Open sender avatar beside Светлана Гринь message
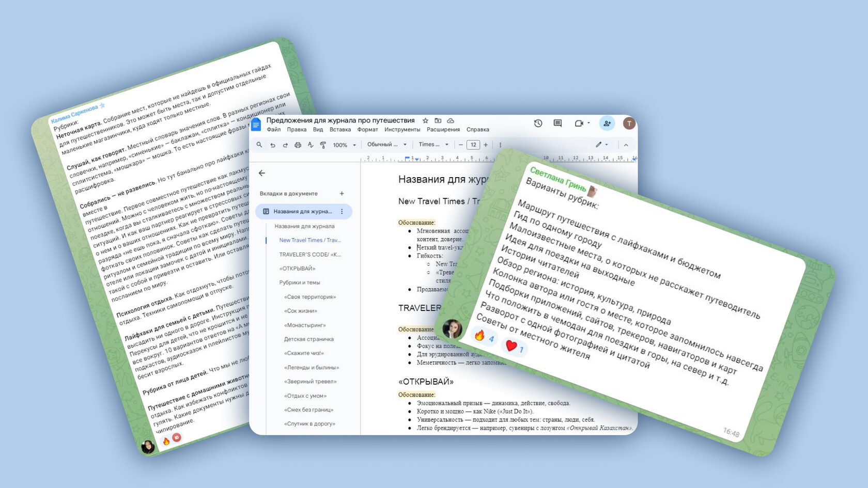The image size is (868, 488). pyautogui.click(x=453, y=328)
